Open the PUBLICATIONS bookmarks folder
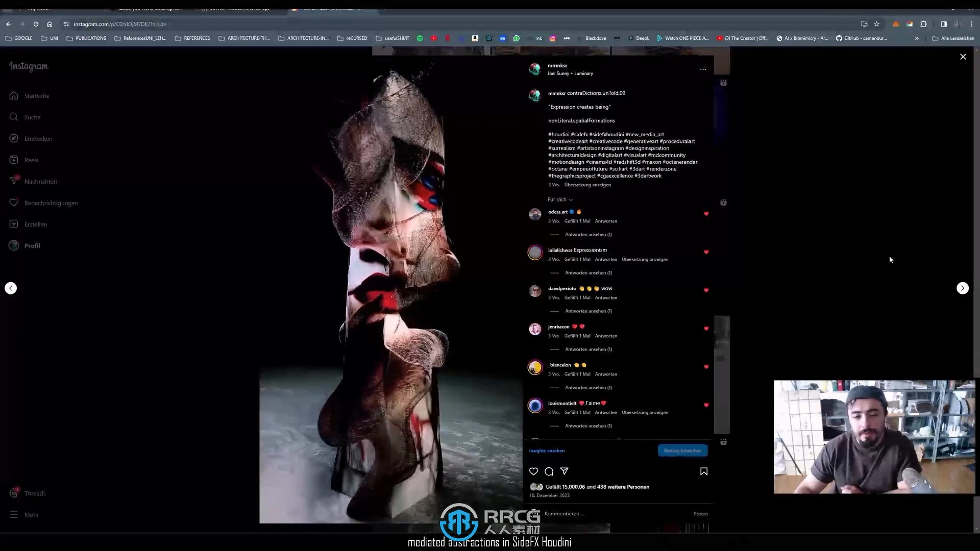The width and height of the screenshot is (980, 551). point(86,38)
